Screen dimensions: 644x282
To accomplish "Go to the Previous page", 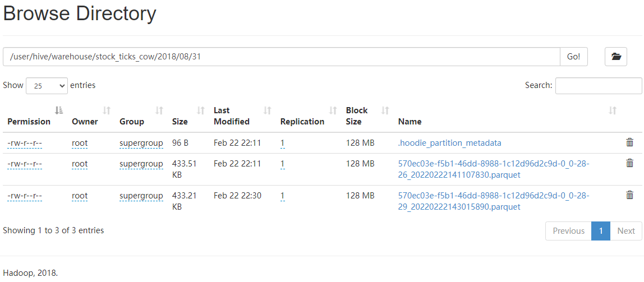I will [x=568, y=231].
